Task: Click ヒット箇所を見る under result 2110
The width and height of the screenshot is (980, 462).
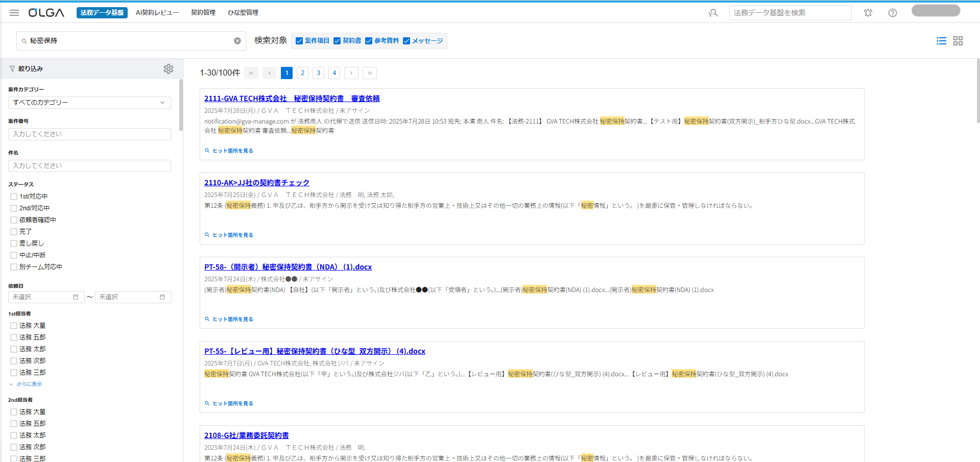Action: 229,235
